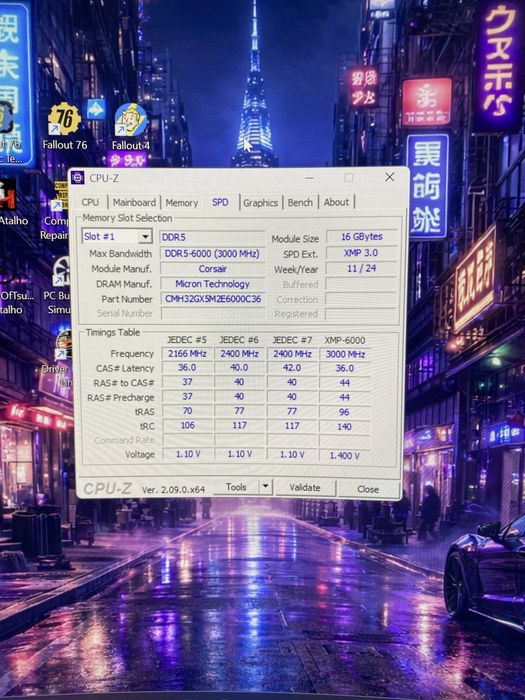
Task: Click the Corsair module manufacturer value
Action: tap(212, 269)
